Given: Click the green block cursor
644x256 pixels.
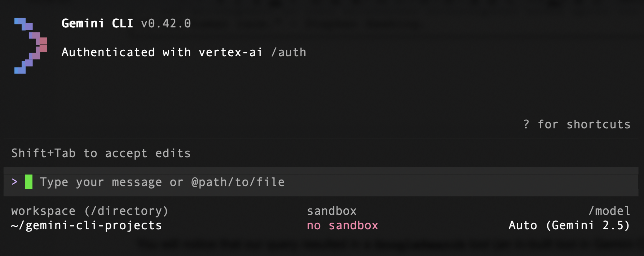Looking at the screenshot, I should pyautogui.click(x=29, y=182).
